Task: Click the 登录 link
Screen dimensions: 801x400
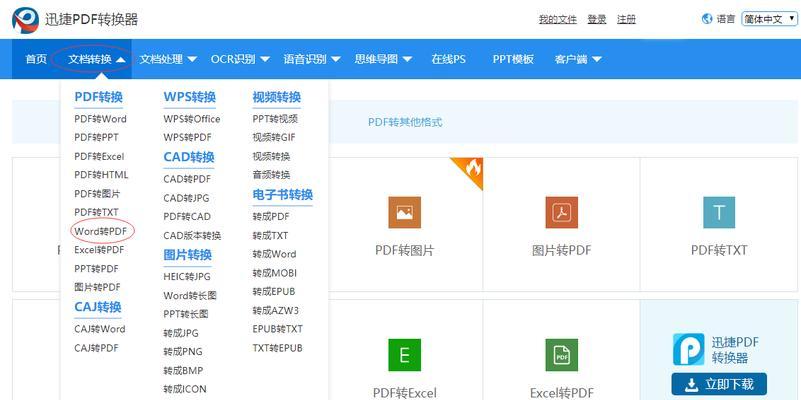Action: point(597,19)
